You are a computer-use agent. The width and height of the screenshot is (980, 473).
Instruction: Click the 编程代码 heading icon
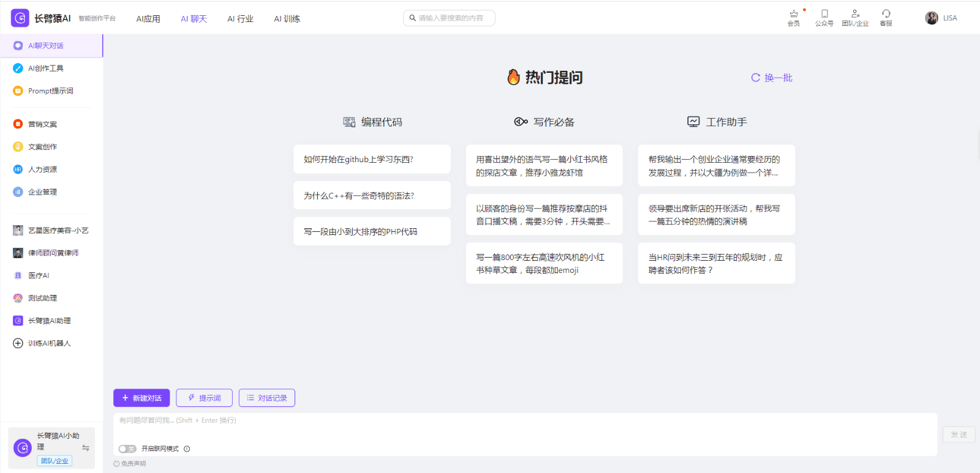[x=349, y=122]
